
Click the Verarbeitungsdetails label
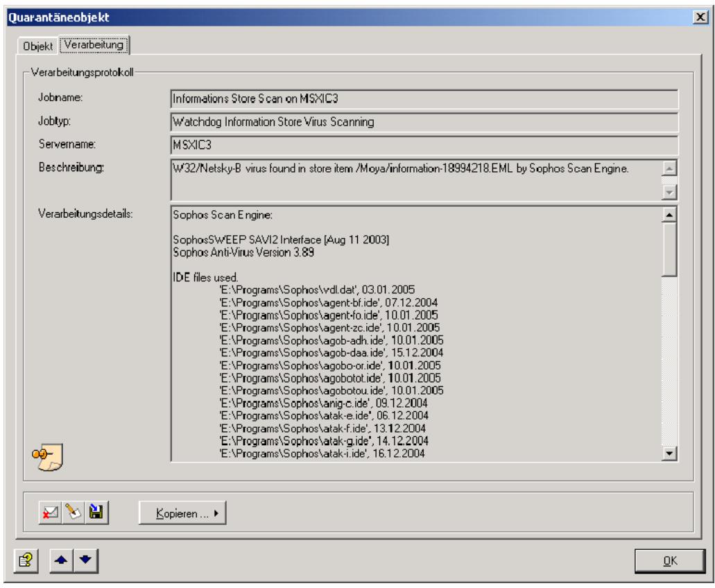coord(85,214)
